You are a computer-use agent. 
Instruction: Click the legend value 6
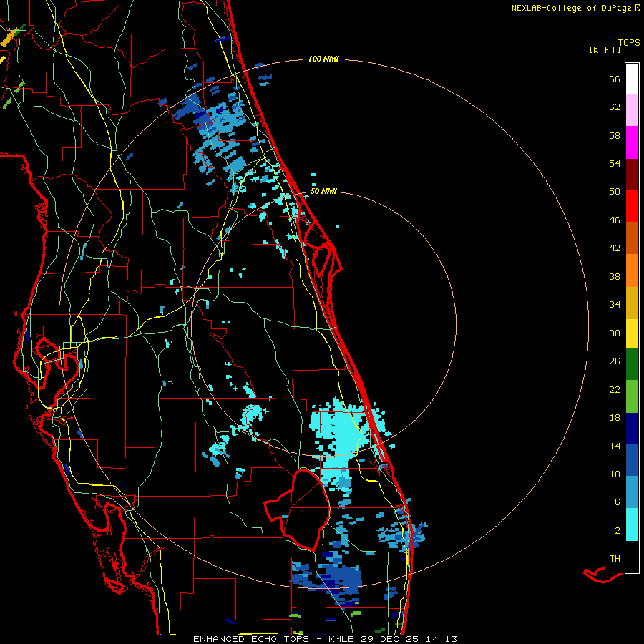[618, 502]
